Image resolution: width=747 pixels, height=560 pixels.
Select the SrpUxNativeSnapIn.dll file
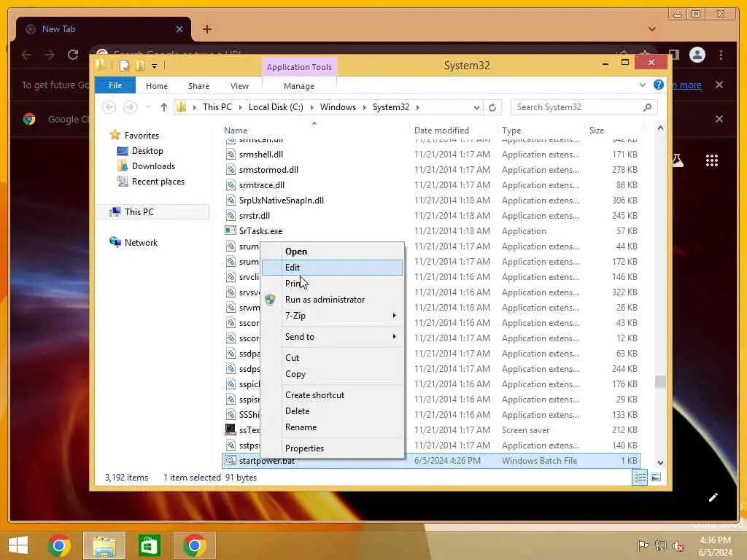click(281, 200)
